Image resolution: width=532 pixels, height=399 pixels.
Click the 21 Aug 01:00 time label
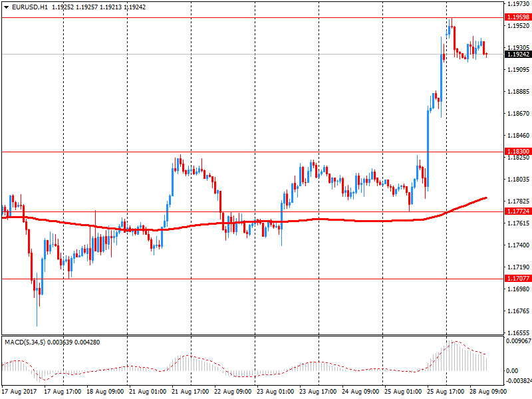pos(148,392)
